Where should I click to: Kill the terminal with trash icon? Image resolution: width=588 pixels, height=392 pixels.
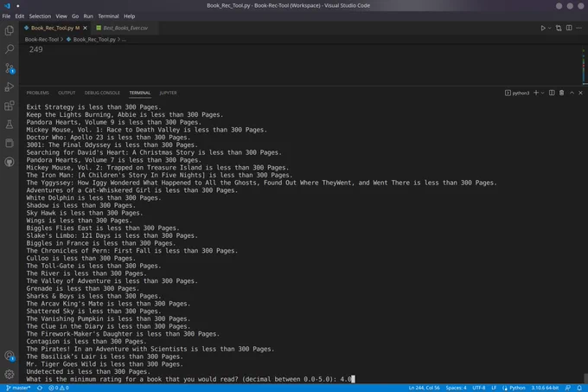click(x=561, y=93)
